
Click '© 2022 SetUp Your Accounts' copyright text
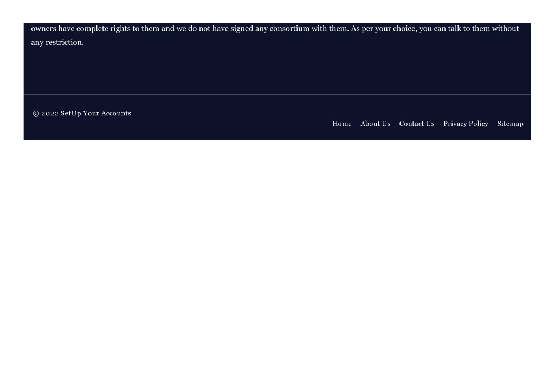82,113
